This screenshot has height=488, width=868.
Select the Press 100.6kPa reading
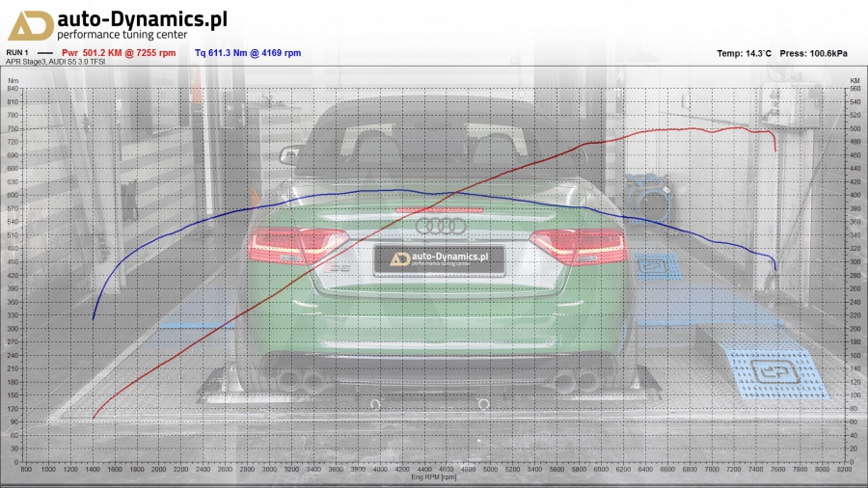[813, 53]
